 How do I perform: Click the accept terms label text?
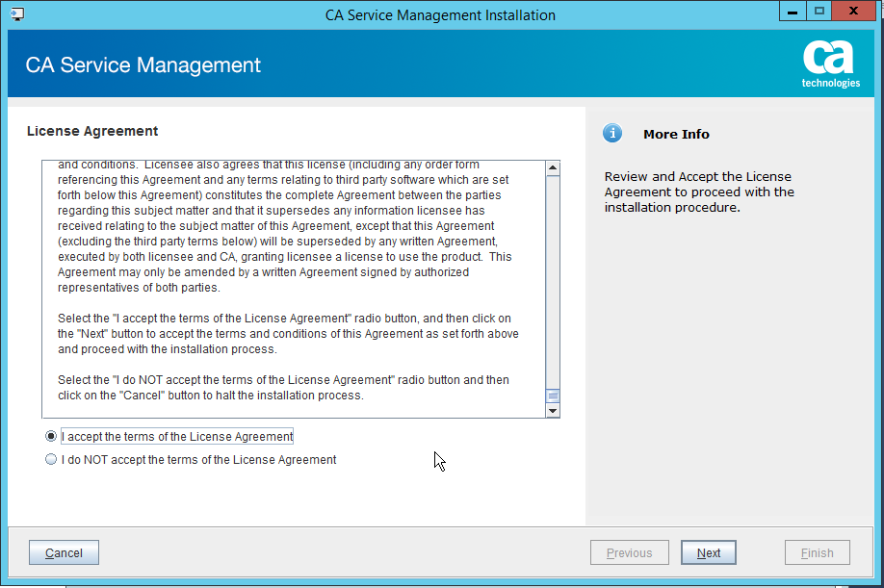[x=176, y=436]
